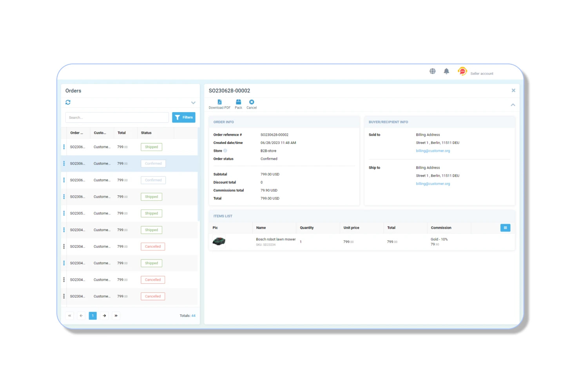Click the SKU: SD23234 text
Viewport: 580px width, 392px height.
click(266, 245)
